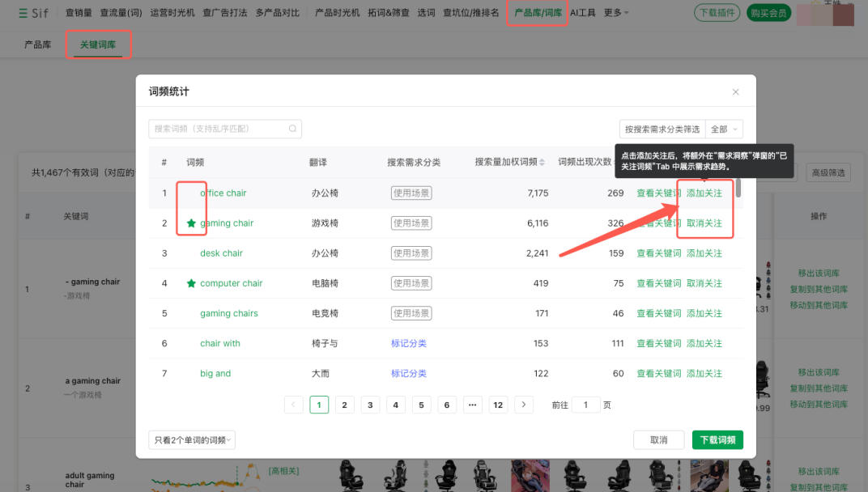Viewport: 868px width, 492px height.
Task: Click the 取消 button
Action: point(659,440)
